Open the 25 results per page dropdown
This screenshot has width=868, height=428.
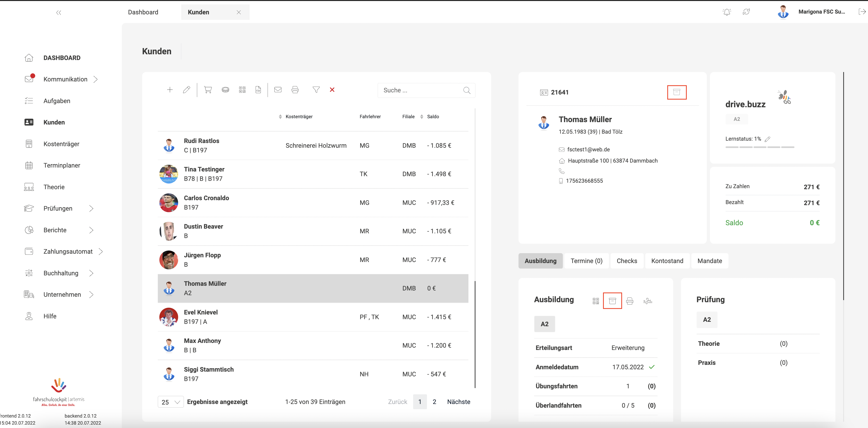[x=171, y=402]
